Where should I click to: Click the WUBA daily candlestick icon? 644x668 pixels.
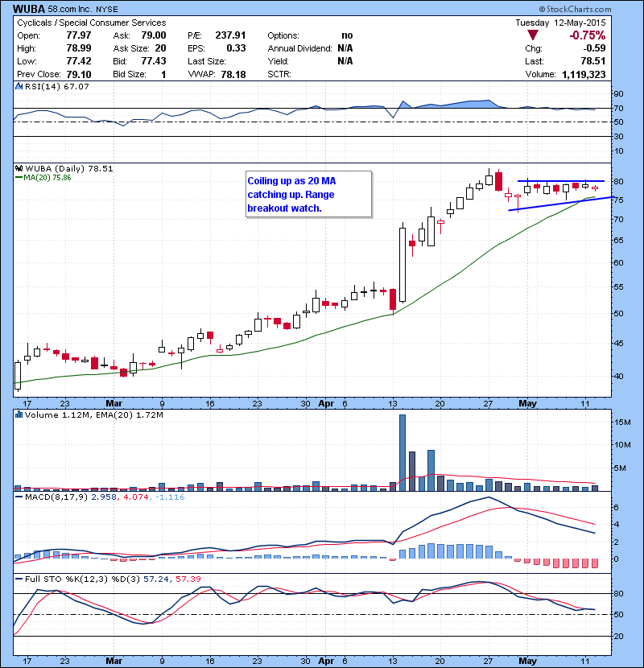[19, 168]
